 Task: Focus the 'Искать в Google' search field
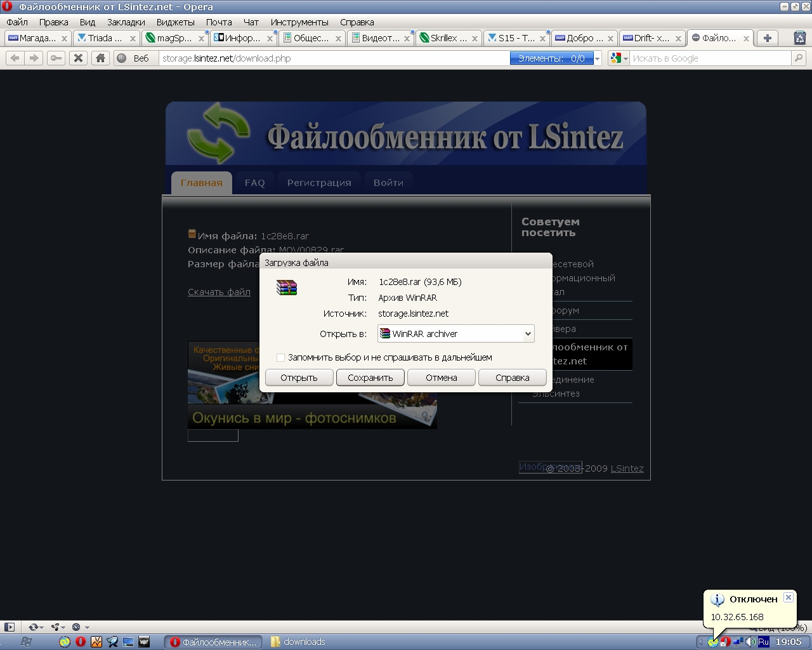click(710, 58)
